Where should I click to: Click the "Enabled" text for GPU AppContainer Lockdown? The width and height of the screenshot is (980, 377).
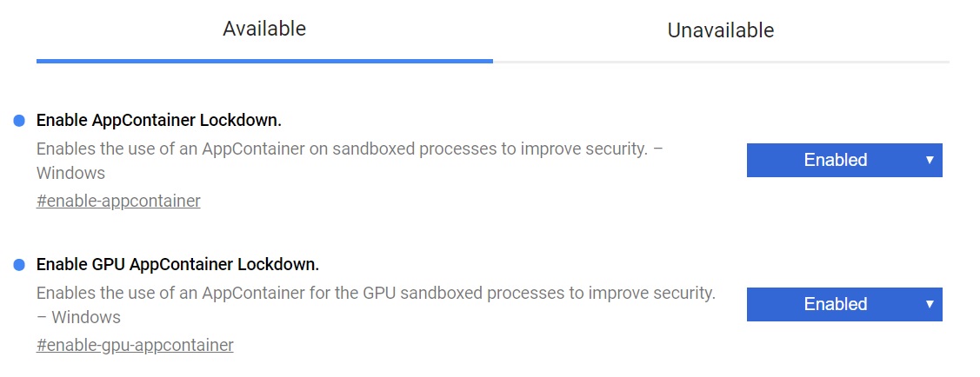(x=835, y=305)
